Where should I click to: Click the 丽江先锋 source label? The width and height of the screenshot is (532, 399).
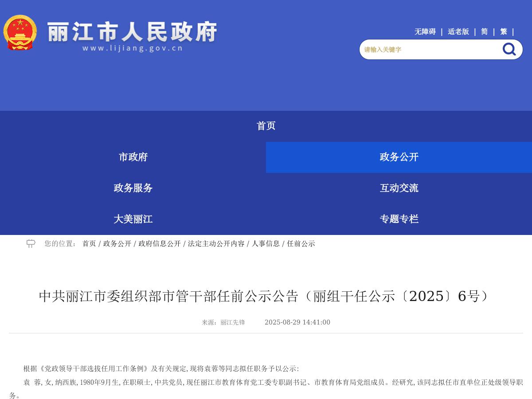[x=232, y=322]
